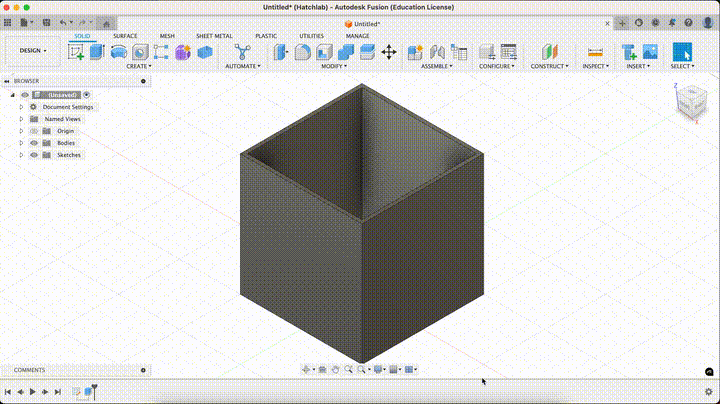The height and width of the screenshot is (404, 720).
Task: Click the Joint tool icon
Action: tap(437, 52)
